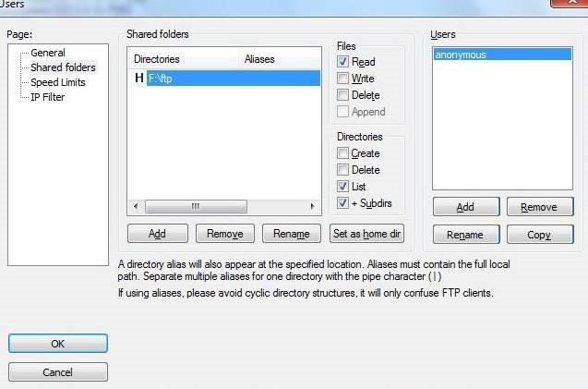Toggle the Directories List checkbox
The image size is (588, 389).
tap(343, 187)
